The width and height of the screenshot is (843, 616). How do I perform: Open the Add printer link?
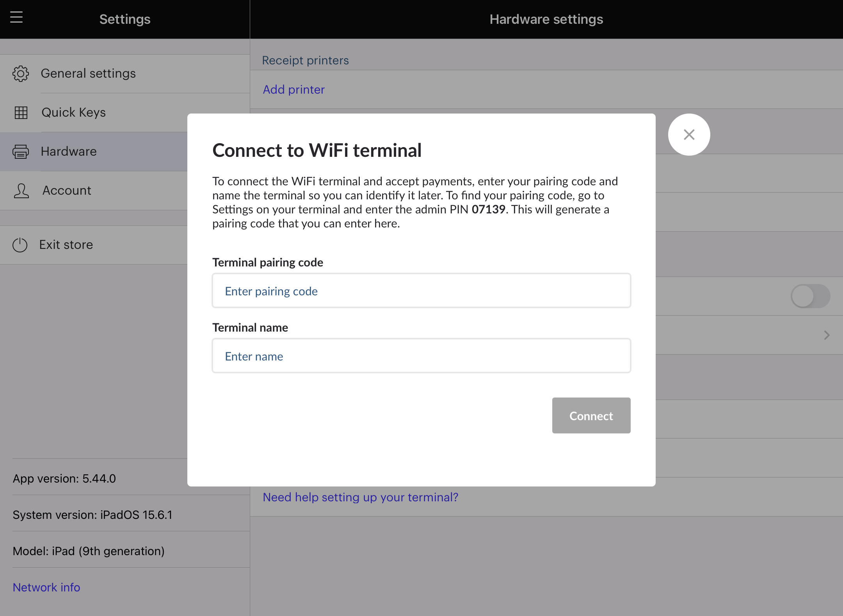(x=293, y=89)
